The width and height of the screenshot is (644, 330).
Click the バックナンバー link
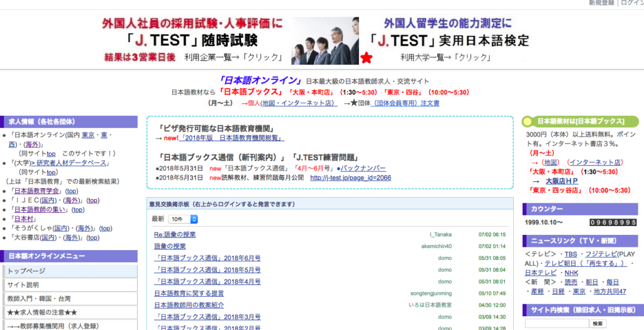coord(364,169)
